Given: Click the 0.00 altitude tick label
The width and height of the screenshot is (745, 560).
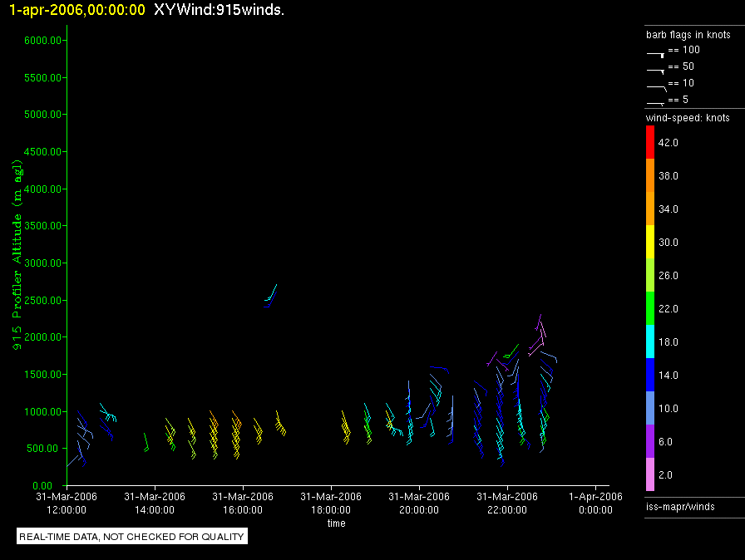Looking at the screenshot, I should [x=42, y=486].
